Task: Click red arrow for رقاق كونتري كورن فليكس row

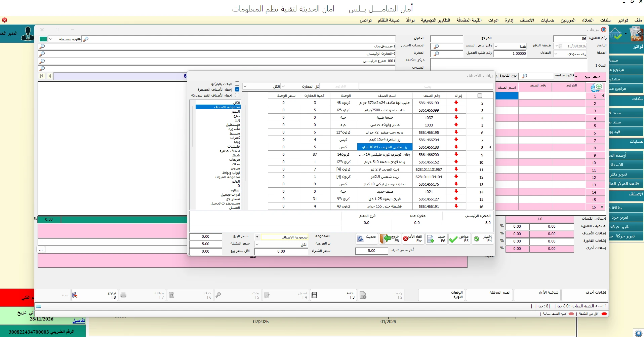Action: (x=456, y=154)
